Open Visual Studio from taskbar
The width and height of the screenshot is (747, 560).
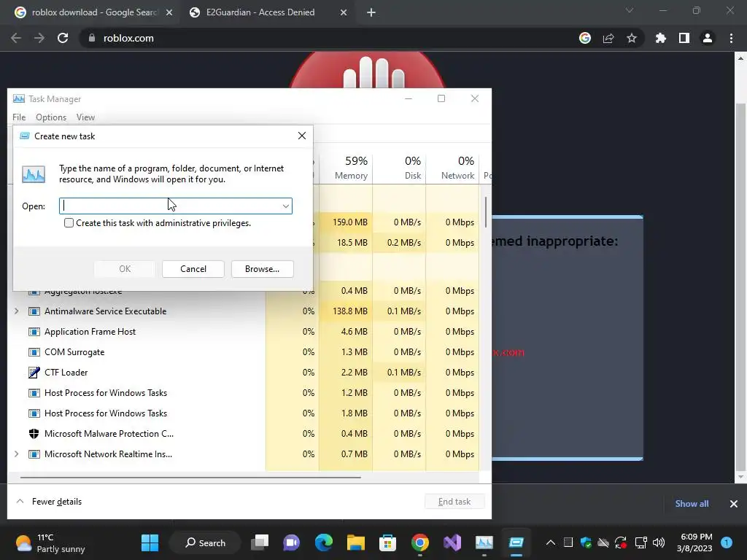[452, 542]
